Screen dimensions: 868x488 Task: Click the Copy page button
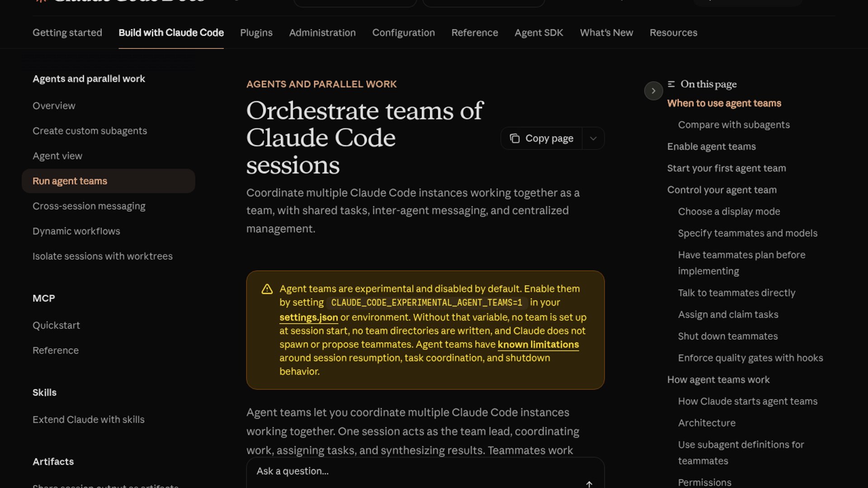click(x=542, y=138)
